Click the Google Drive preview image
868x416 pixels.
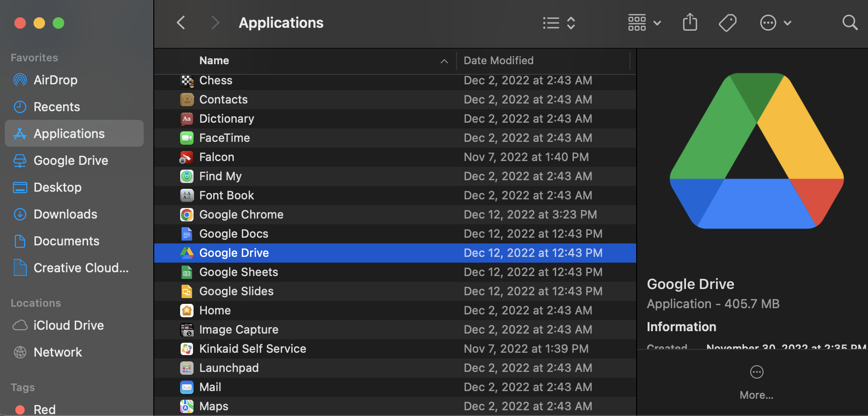[757, 150]
